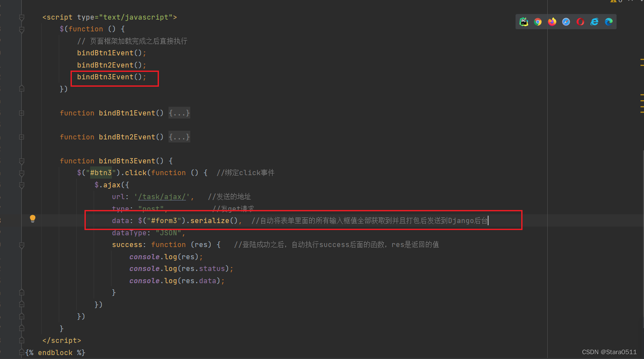Click the type "post" value
Image resolution: width=644 pixels, height=359 pixels.
pos(151,209)
